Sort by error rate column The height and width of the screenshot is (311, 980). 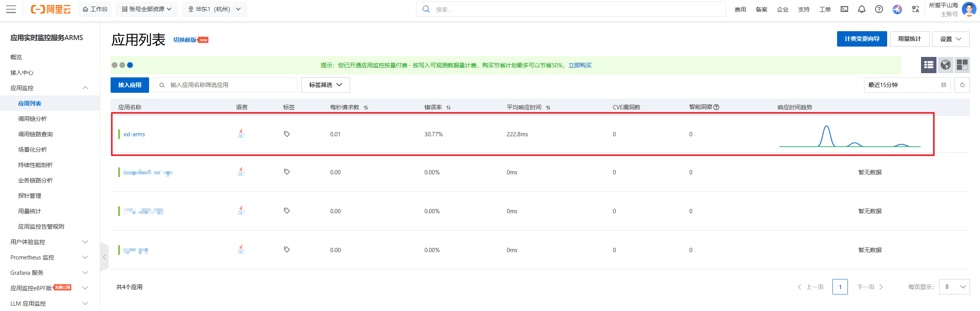click(448, 107)
